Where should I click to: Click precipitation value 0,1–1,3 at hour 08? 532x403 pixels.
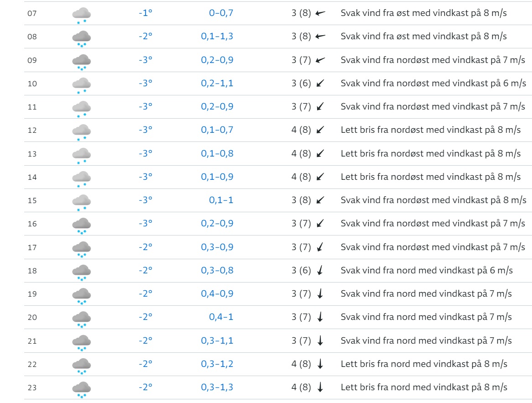217,37
